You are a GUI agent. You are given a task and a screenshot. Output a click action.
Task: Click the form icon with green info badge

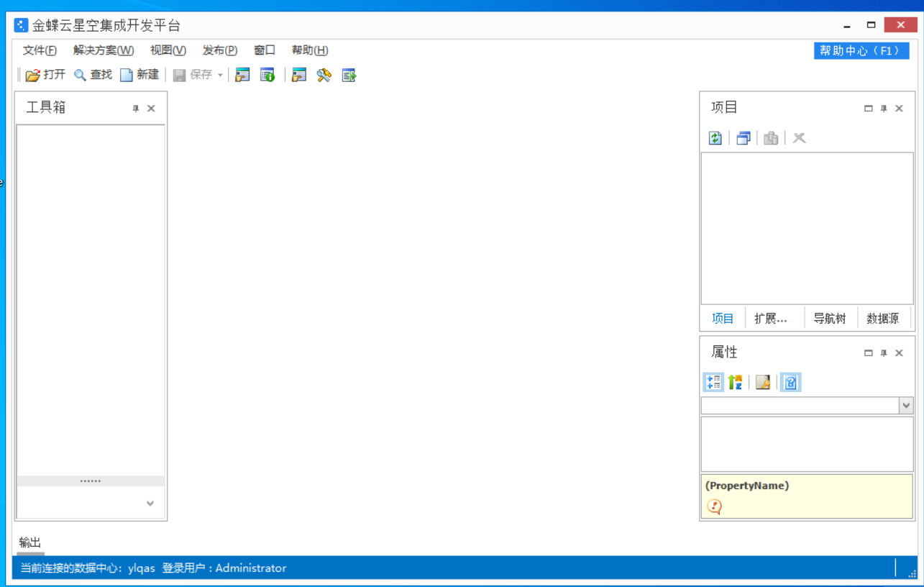coord(267,75)
